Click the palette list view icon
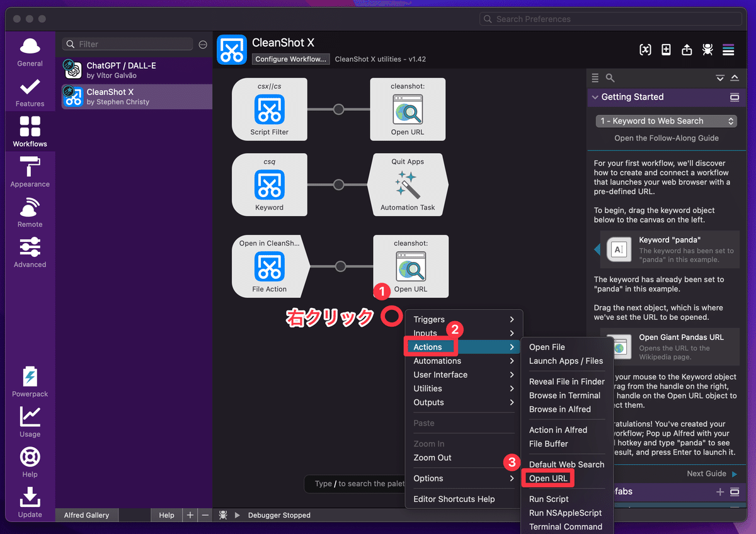 coord(595,78)
